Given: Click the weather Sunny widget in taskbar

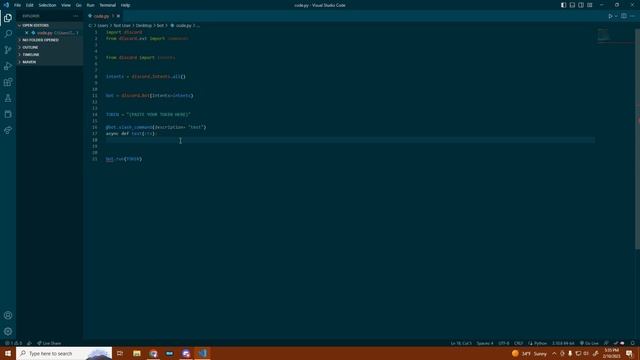Looking at the screenshot, I should click(x=529, y=353).
